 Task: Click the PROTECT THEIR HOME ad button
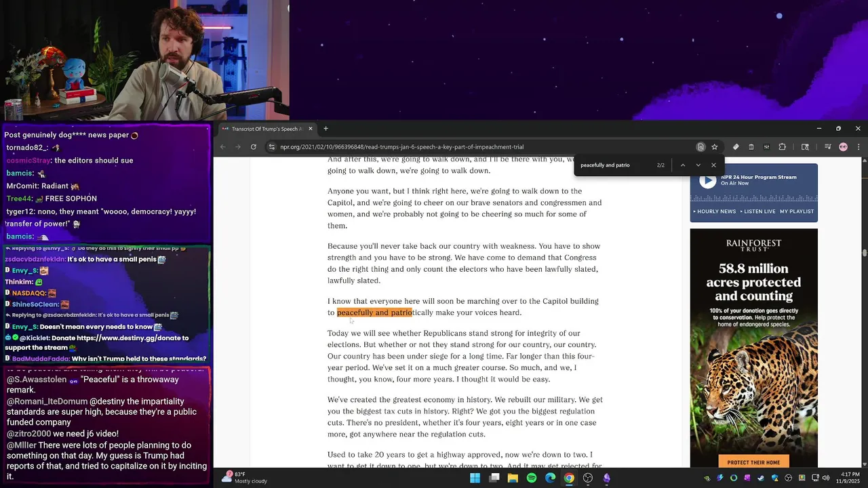coord(753,462)
